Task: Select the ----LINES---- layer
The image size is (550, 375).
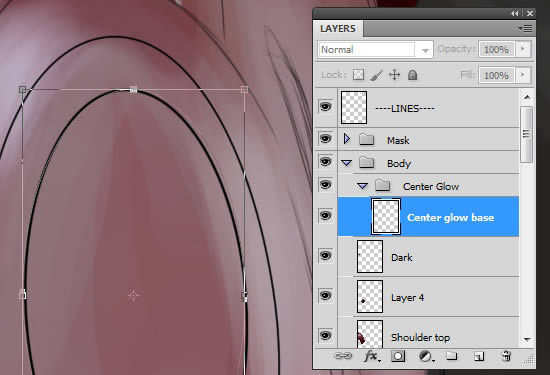Action: tap(428, 108)
